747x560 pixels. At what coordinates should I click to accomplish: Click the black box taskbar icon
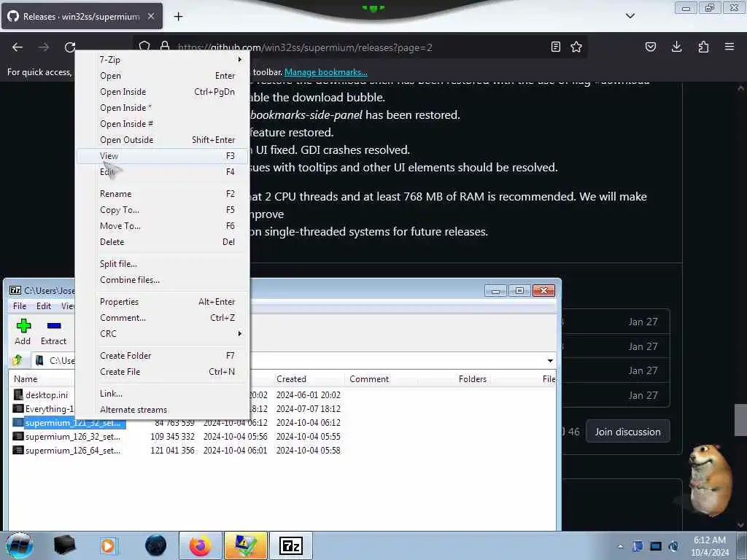click(x=64, y=545)
